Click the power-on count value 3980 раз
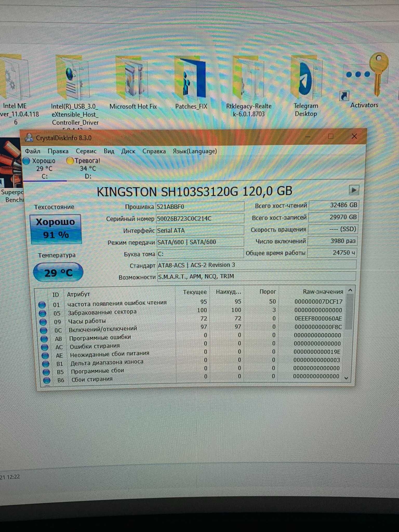 tap(332, 241)
